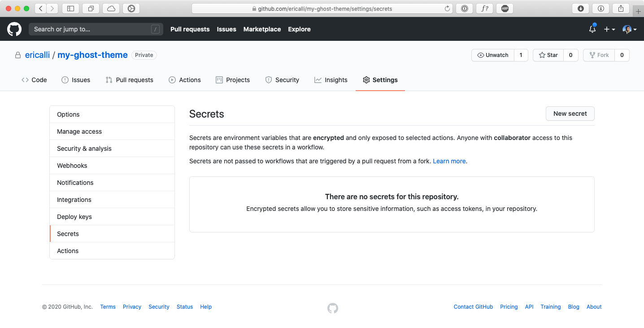Open Security & analysis settings

(112, 149)
